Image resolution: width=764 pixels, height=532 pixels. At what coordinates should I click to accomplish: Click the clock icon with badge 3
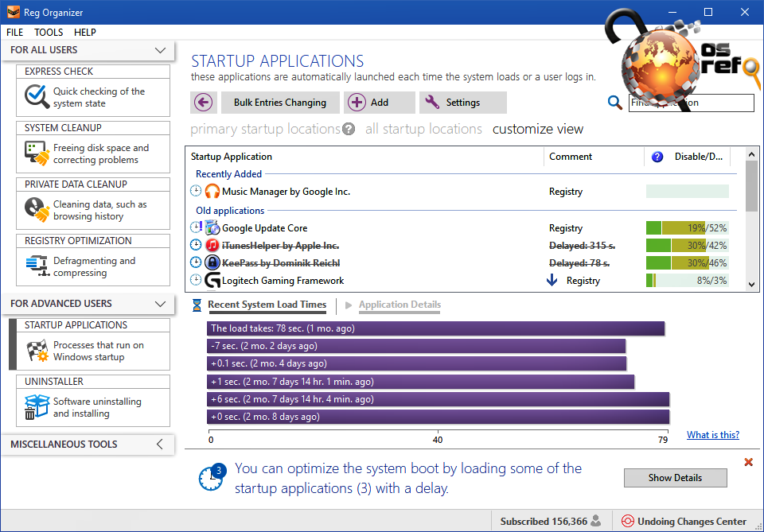(x=212, y=477)
